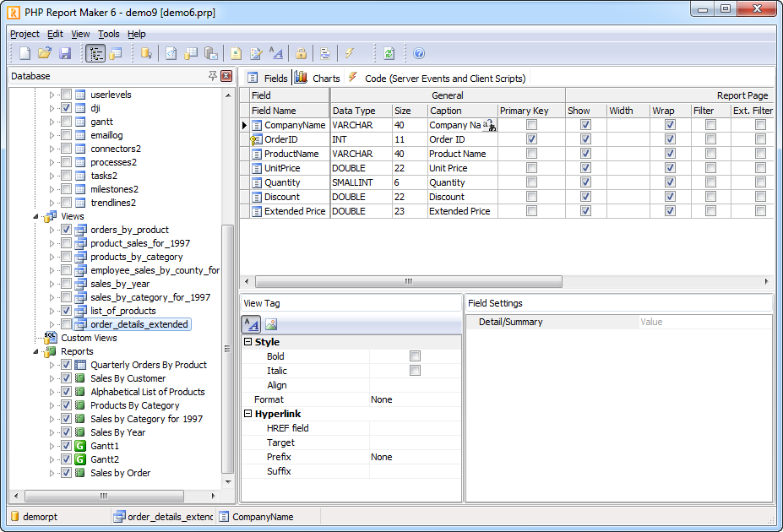Uncheck Show for the Discount field
Viewport: 783px width, 532px height.
585,197
